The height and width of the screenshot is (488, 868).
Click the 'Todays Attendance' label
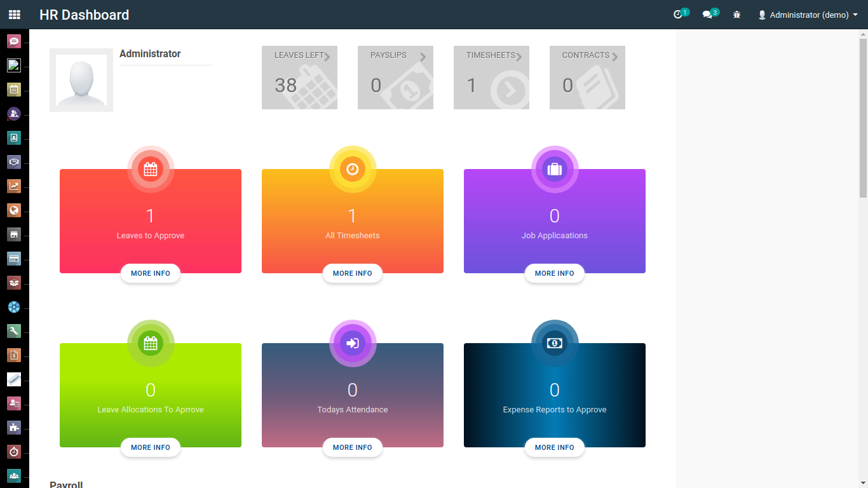353,410
